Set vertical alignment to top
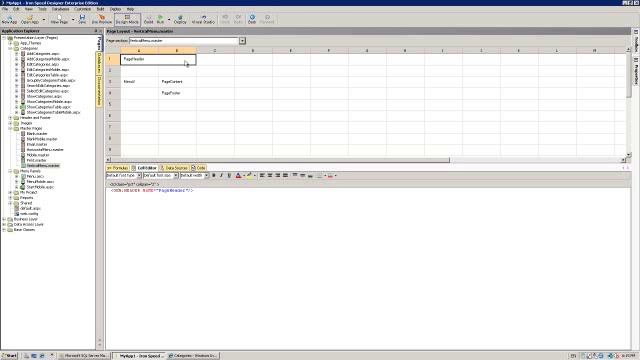The width and height of the screenshot is (640, 360). [x=295, y=175]
